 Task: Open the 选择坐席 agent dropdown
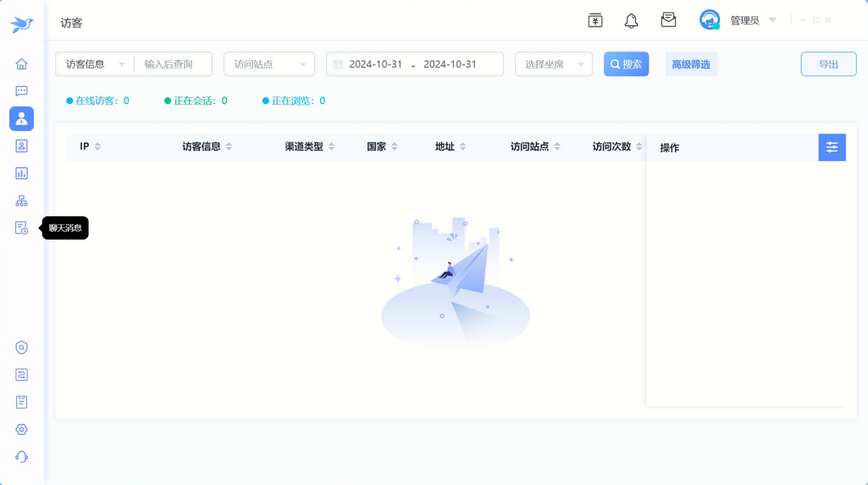[x=553, y=64]
